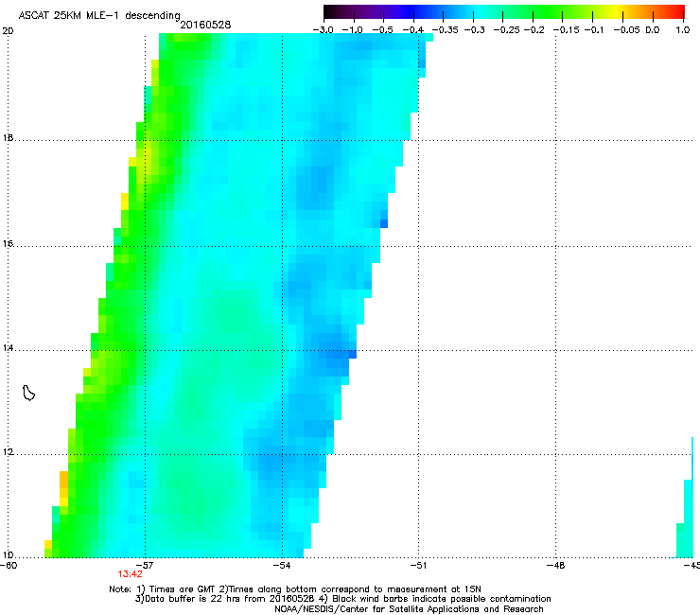The height and width of the screenshot is (615, 700).
Task: Click the latitude label 12
Action: pos(8,452)
